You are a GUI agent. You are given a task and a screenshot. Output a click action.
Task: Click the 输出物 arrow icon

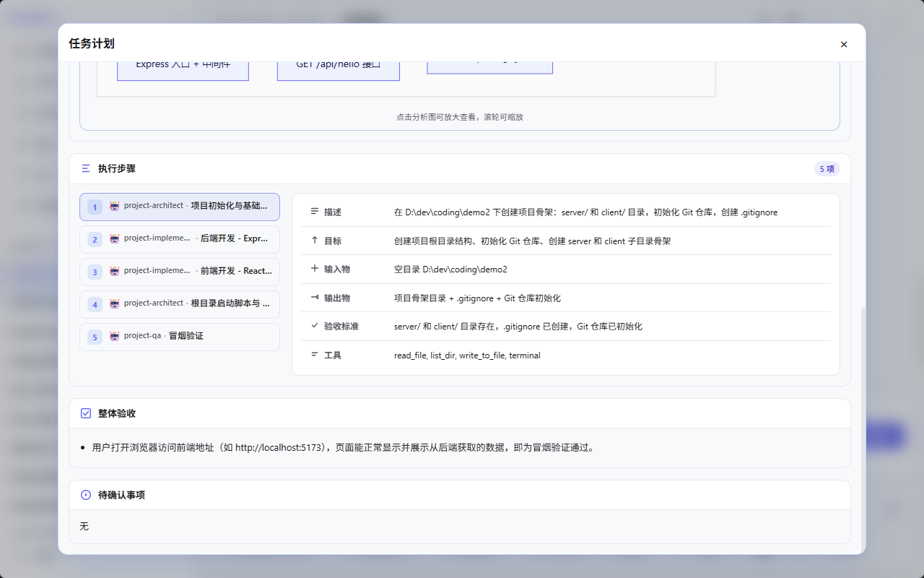pyautogui.click(x=314, y=297)
